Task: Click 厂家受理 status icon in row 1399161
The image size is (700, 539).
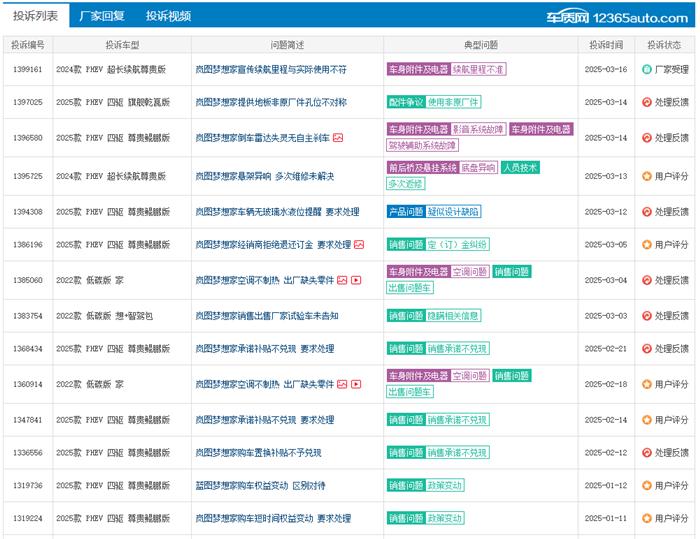Action: (646, 69)
